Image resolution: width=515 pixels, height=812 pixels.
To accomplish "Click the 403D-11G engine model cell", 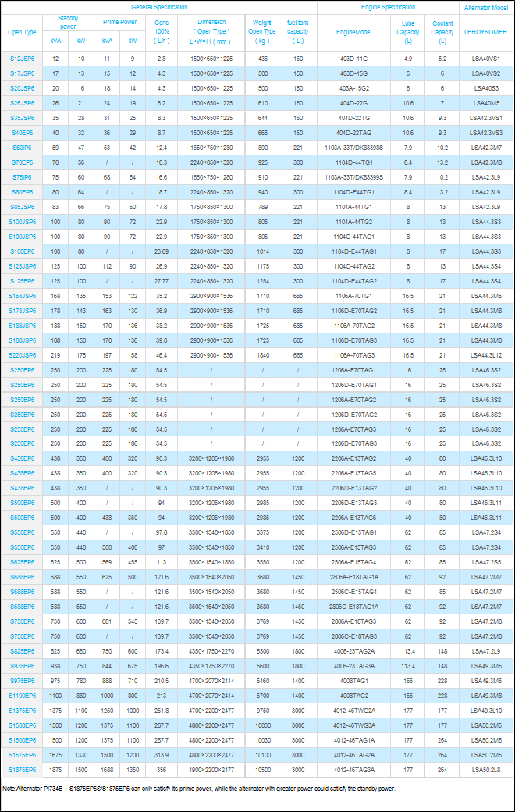I will [355, 59].
